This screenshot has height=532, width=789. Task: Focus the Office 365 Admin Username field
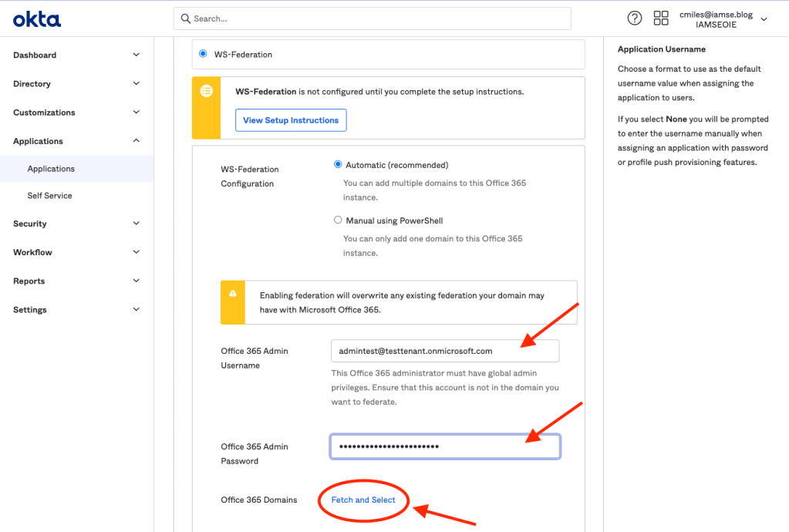click(444, 351)
